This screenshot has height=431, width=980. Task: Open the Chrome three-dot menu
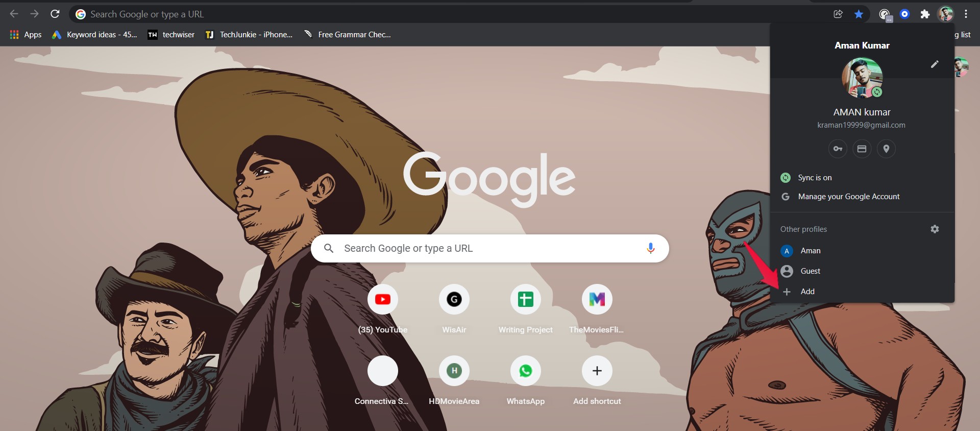966,14
